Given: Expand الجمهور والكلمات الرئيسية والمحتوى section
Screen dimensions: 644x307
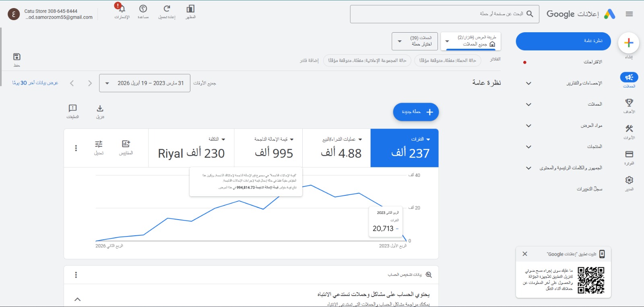Looking at the screenshot, I should (529, 168).
